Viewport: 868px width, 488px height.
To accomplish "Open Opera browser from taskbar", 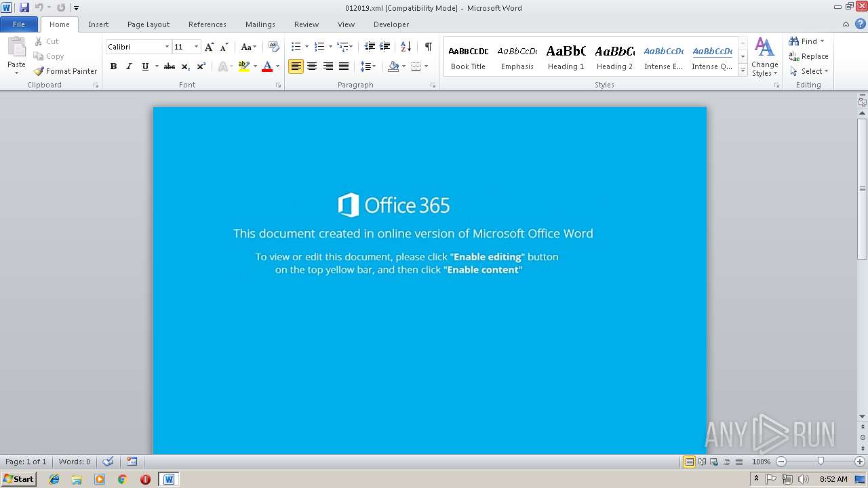I will (x=145, y=479).
